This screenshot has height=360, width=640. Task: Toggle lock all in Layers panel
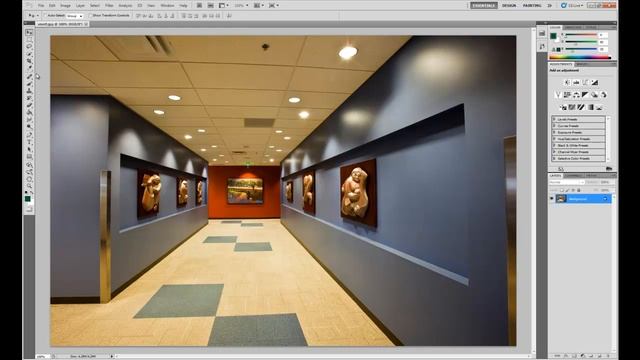click(579, 190)
